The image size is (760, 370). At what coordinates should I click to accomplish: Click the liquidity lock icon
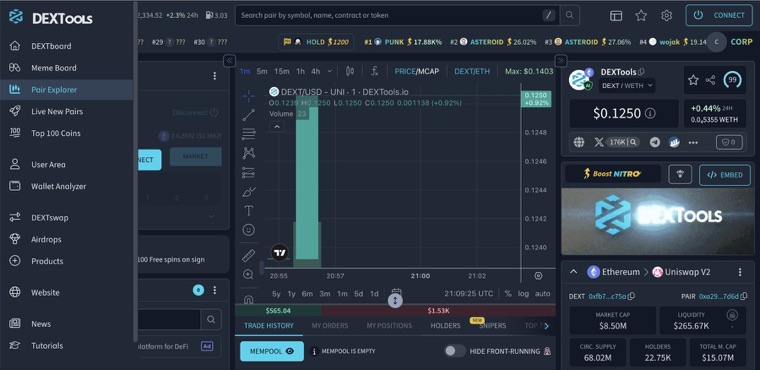pos(732,315)
